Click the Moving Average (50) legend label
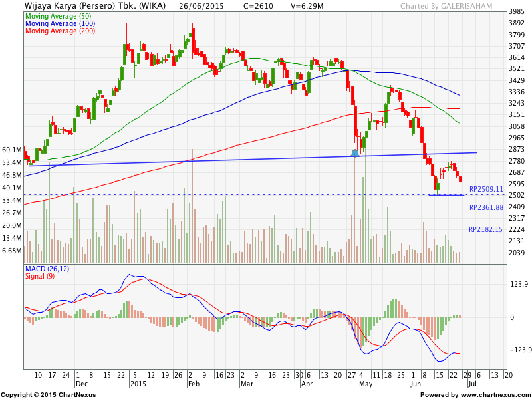Viewport: 532px width, 399px height. click(x=59, y=15)
